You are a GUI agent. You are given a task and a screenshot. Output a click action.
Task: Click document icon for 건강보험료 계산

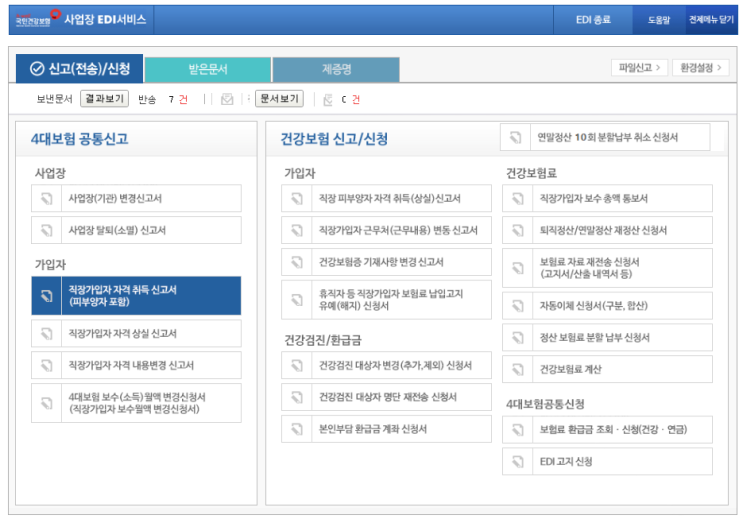(x=518, y=369)
